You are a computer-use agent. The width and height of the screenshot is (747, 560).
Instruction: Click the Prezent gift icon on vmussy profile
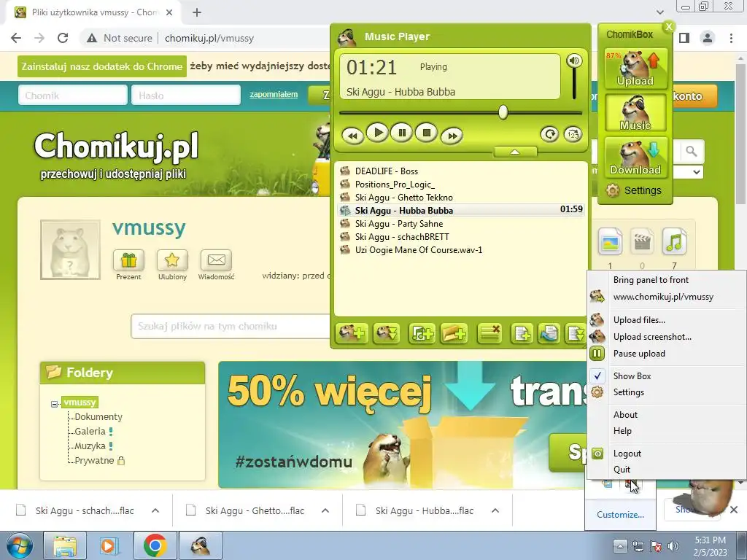tap(128, 260)
